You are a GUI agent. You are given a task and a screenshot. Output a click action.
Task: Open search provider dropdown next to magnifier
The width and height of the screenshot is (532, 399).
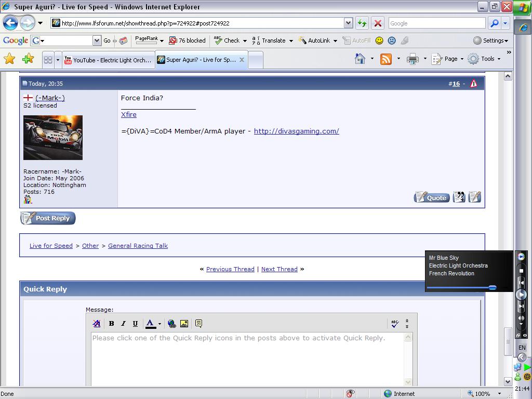[x=505, y=23]
